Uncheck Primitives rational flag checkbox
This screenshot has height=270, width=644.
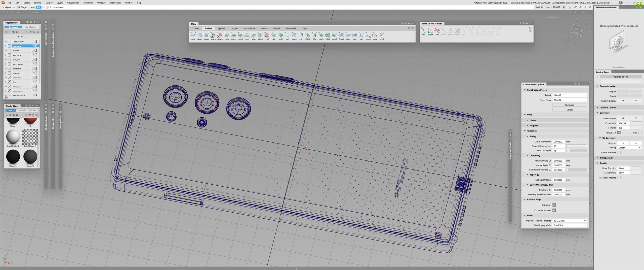click(x=554, y=205)
